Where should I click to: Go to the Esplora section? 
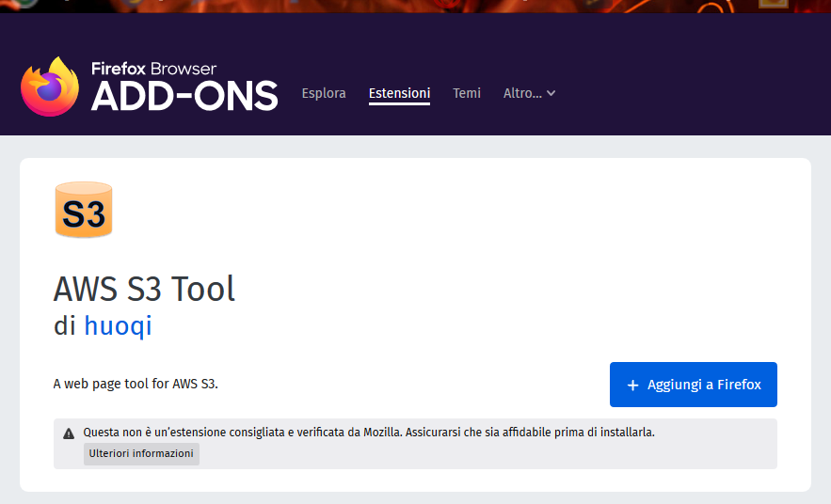324,93
